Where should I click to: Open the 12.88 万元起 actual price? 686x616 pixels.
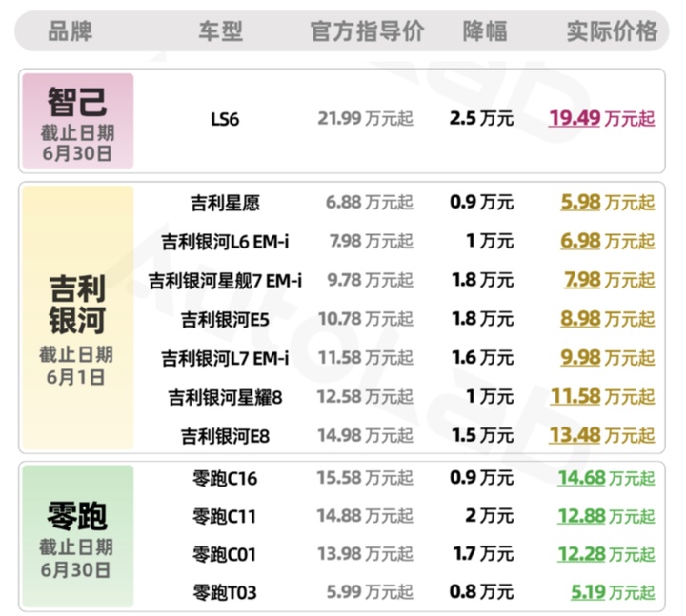click(606, 515)
